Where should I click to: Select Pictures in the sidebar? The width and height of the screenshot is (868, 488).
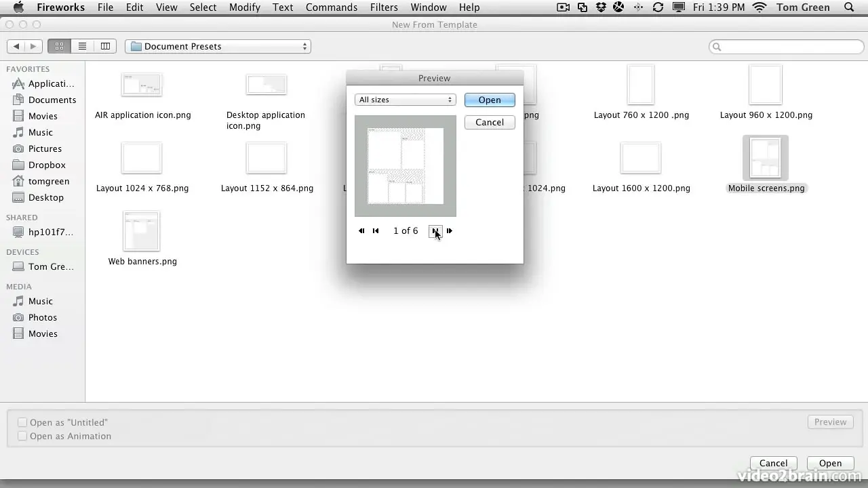pos(37,148)
